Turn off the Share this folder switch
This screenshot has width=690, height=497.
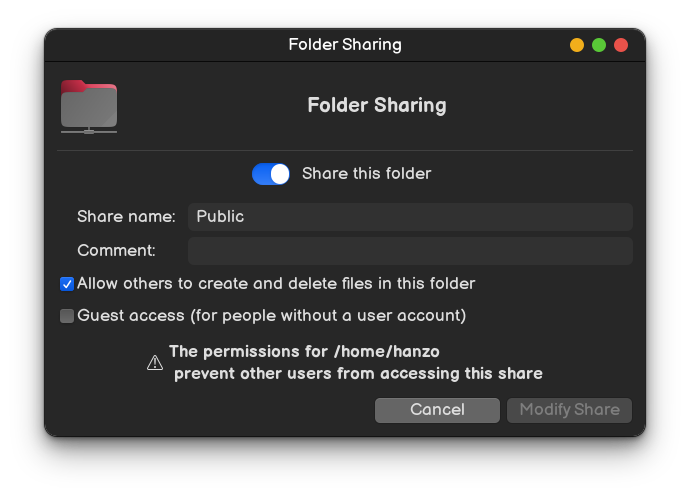coord(271,174)
